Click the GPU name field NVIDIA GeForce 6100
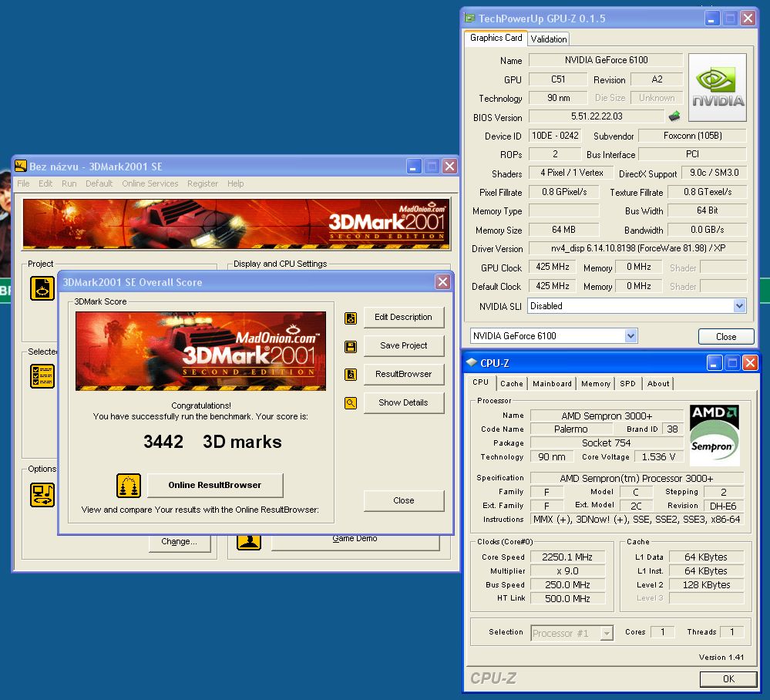770x700 pixels. click(606, 60)
